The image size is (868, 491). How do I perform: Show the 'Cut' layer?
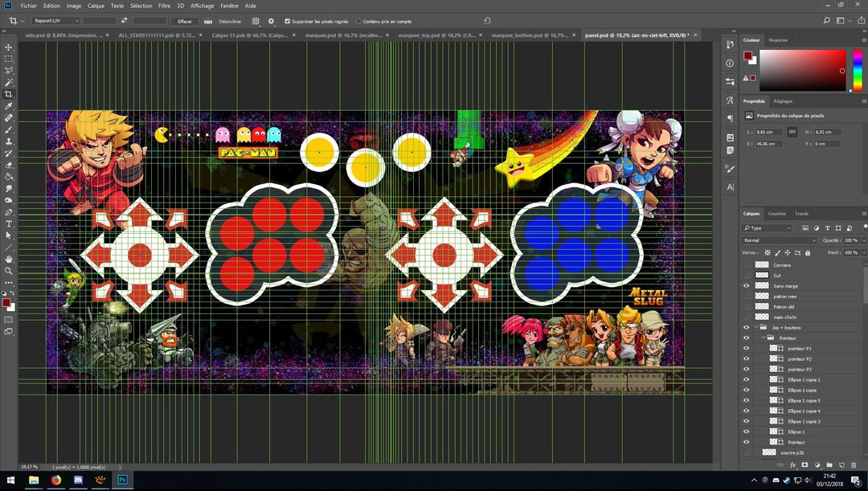pos(746,275)
